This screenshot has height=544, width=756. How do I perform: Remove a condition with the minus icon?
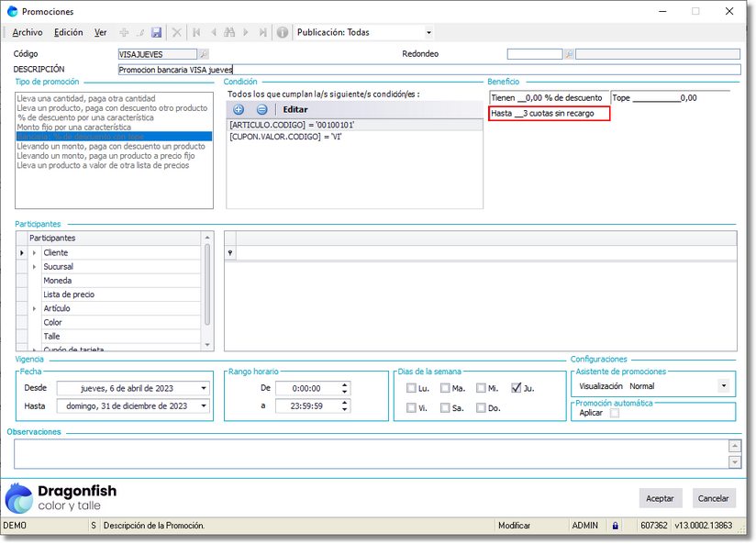[x=261, y=109]
